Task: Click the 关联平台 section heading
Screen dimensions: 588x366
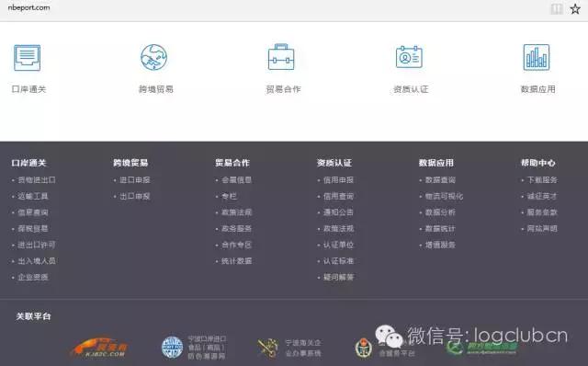Action: coord(33,316)
